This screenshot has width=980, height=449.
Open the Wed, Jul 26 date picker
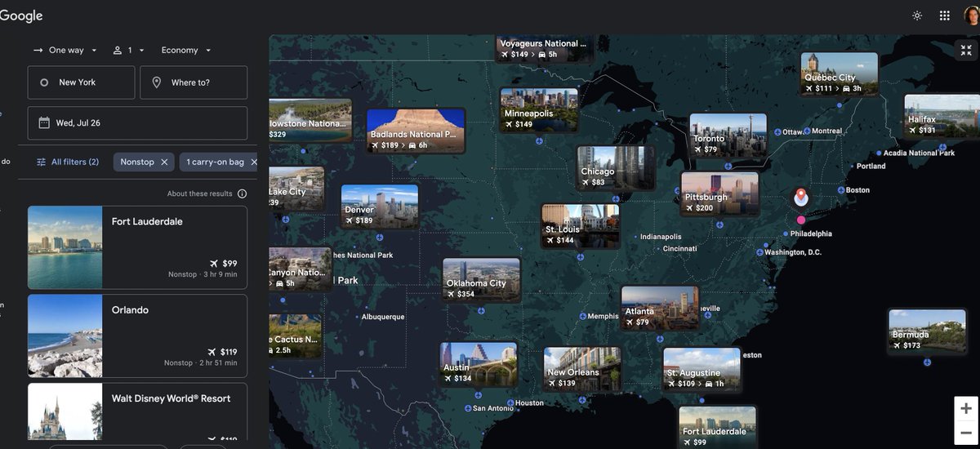[137, 123]
